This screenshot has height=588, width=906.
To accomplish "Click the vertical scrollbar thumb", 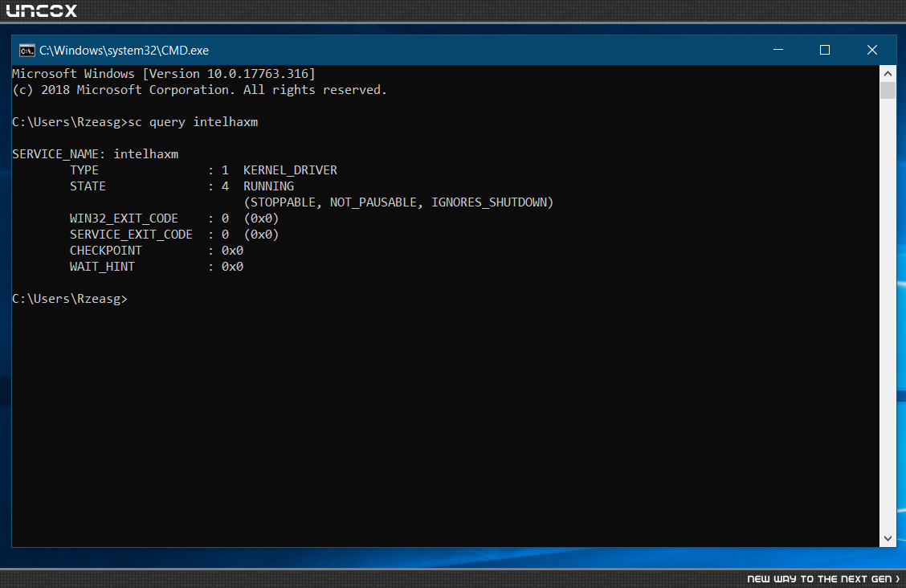I will 888,91.
